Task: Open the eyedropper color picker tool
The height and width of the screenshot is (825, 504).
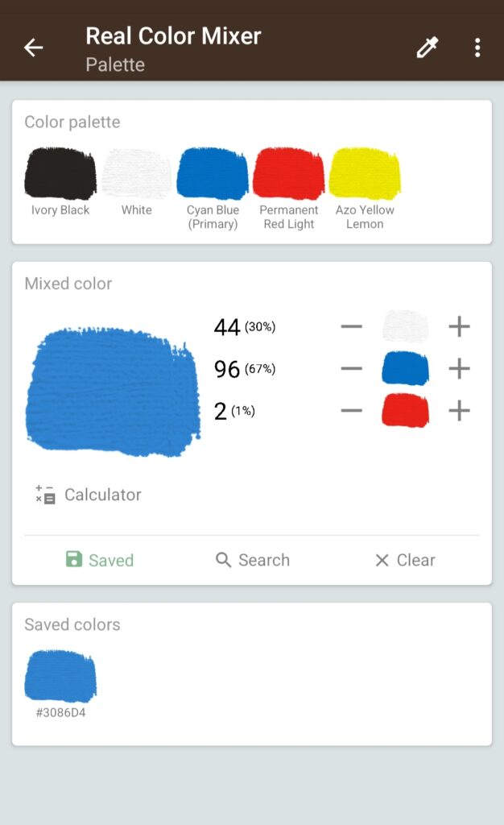Action: [x=427, y=48]
